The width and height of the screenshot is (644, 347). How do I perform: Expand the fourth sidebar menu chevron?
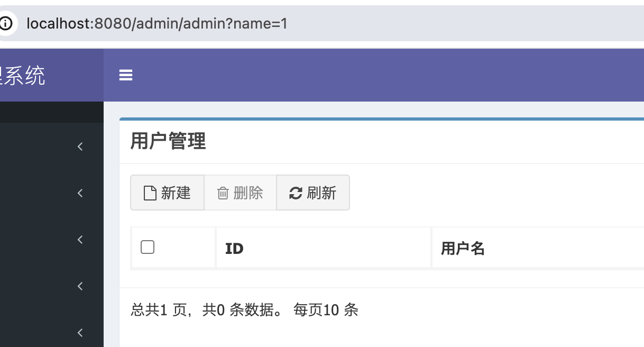tap(80, 286)
